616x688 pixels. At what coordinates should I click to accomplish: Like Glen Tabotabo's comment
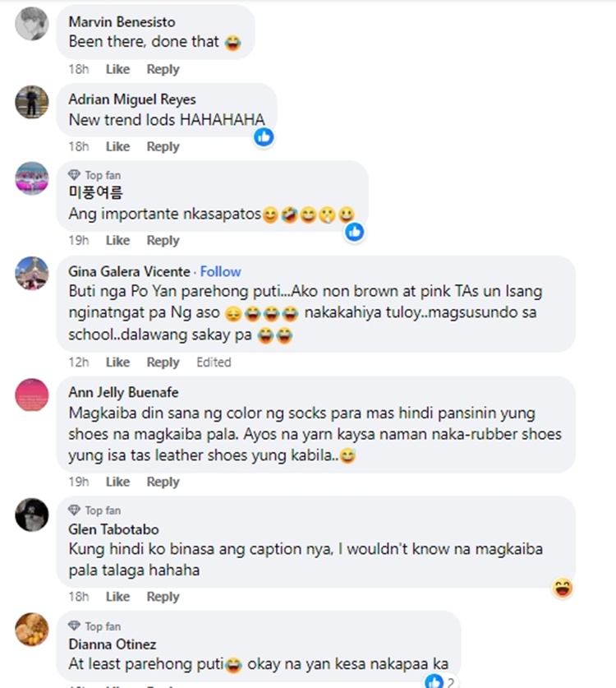coord(117,597)
